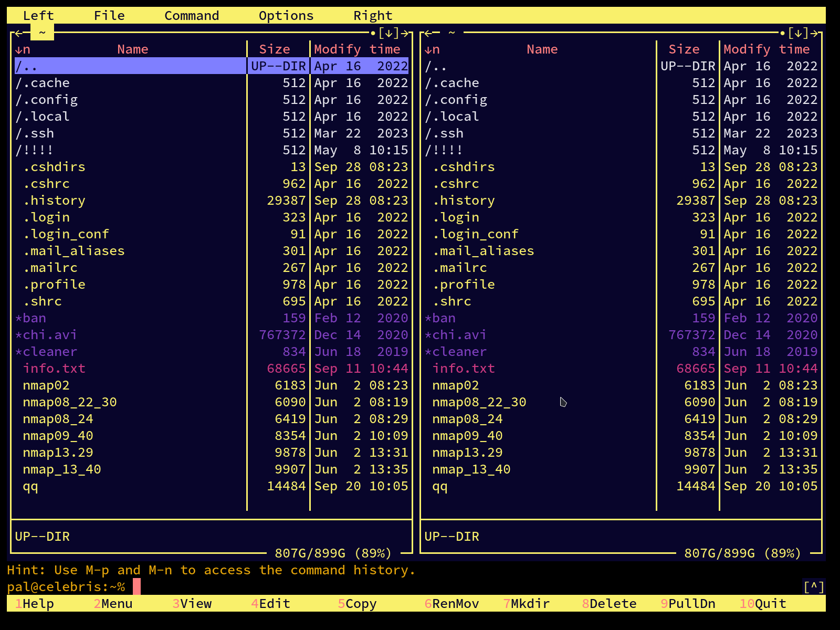
Task: Sort right panel by Name column
Action: [542, 49]
